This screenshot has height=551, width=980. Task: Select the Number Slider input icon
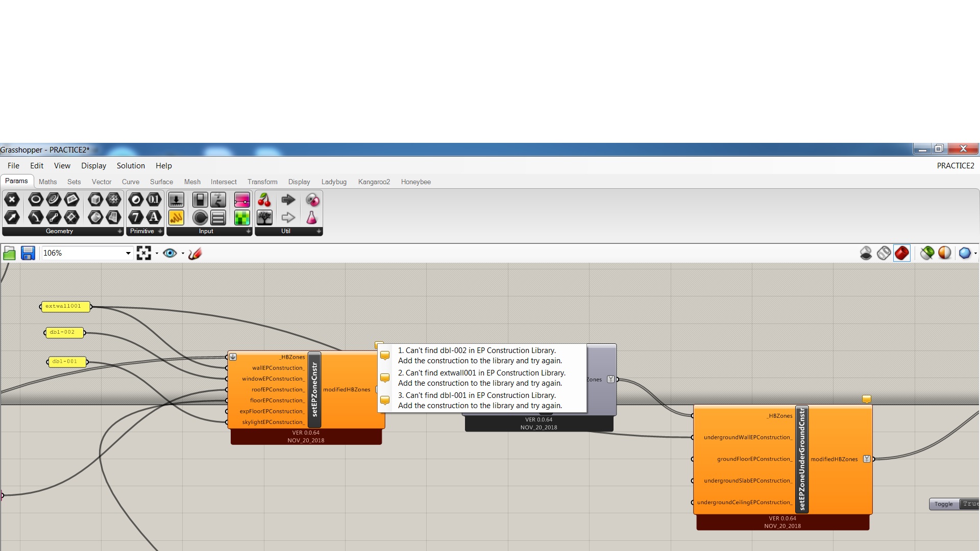176,199
